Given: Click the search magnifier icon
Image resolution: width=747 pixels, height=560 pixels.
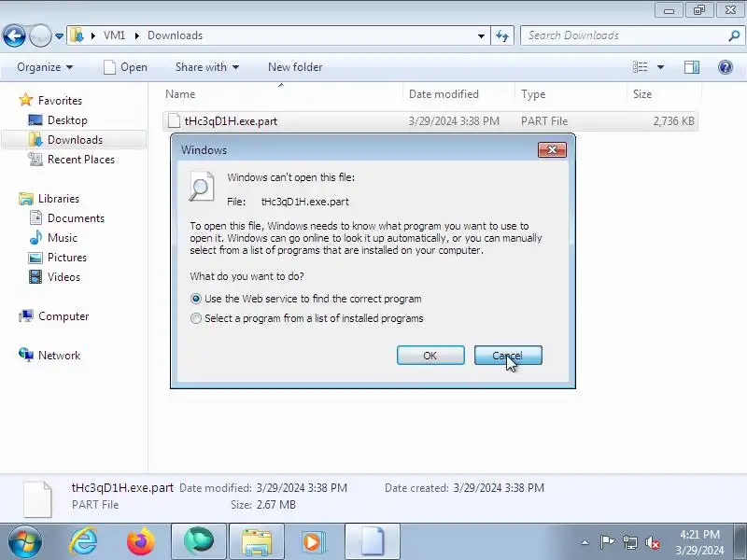Looking at the screenshot, I should (734, 35).
